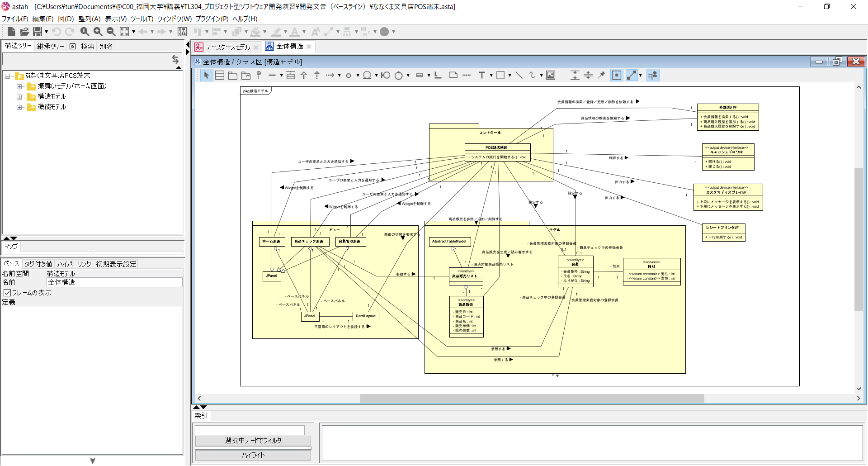This screenshot has width=868, height=466.
Task: Click the 選択中ノードでフィルタ button
Action: click(253, 440)
